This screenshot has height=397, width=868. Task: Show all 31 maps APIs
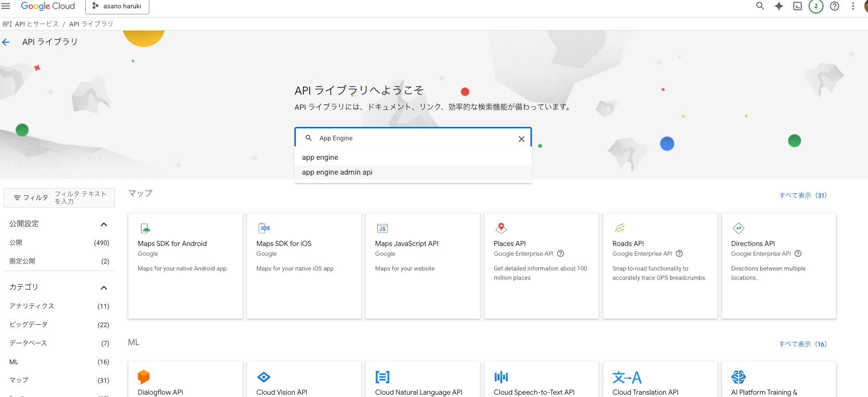click(x=803, y=195)
